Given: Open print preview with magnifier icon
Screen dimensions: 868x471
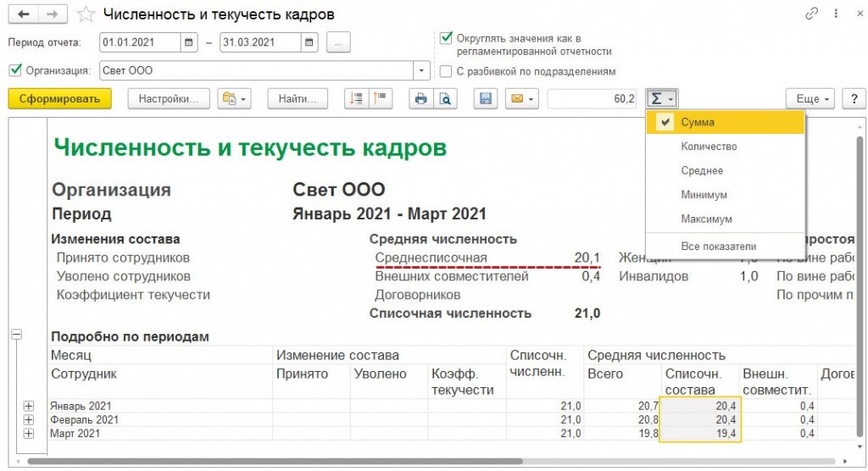Looking at the screenshot, I should click(444, 99).
